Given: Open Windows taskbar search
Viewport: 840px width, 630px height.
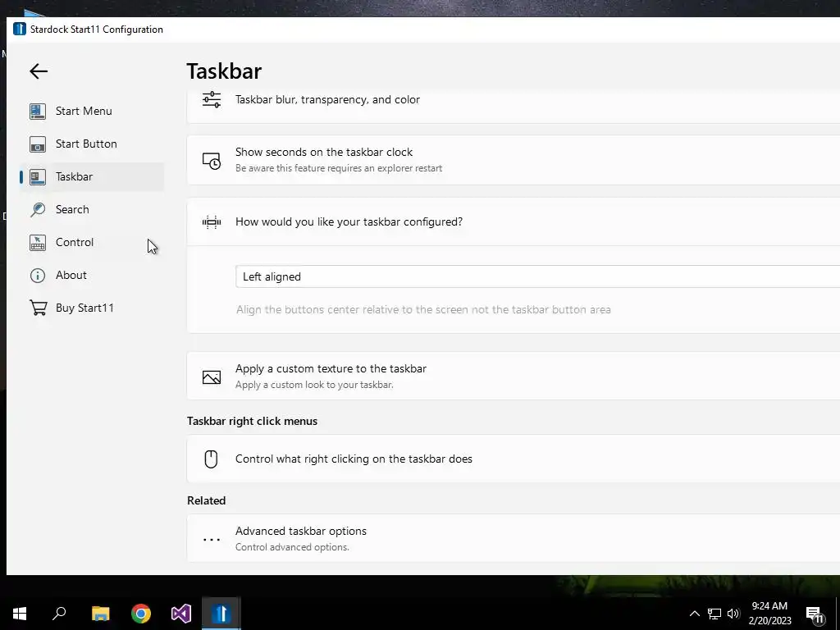Looking at the screenshot, I should [59, 614].
